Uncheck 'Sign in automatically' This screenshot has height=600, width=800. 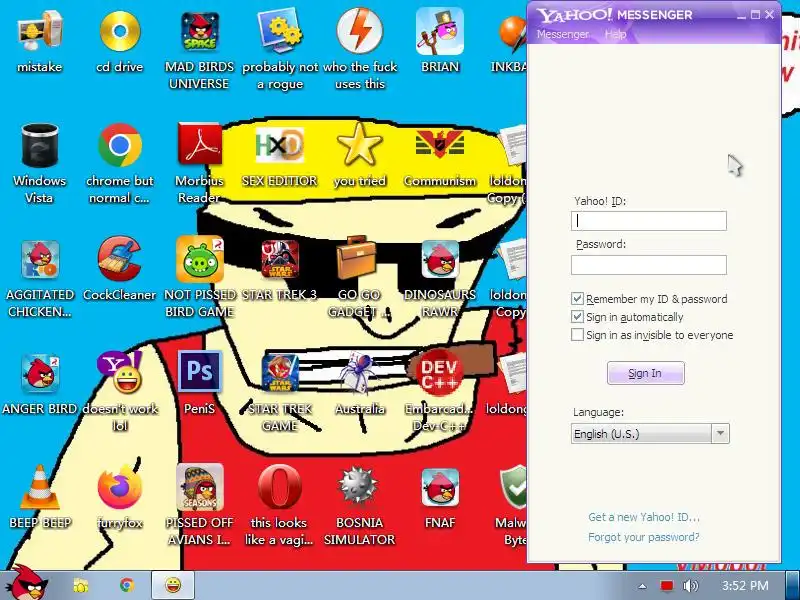coord(577,317)
